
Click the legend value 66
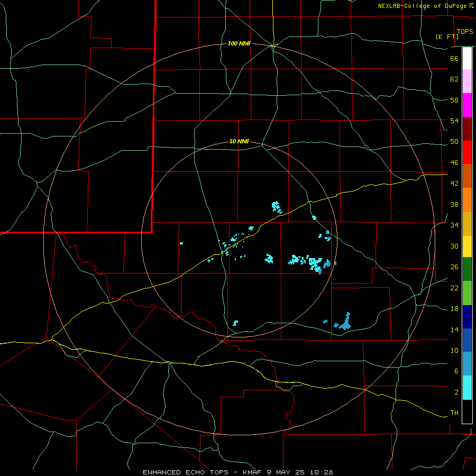coord(454,58)
